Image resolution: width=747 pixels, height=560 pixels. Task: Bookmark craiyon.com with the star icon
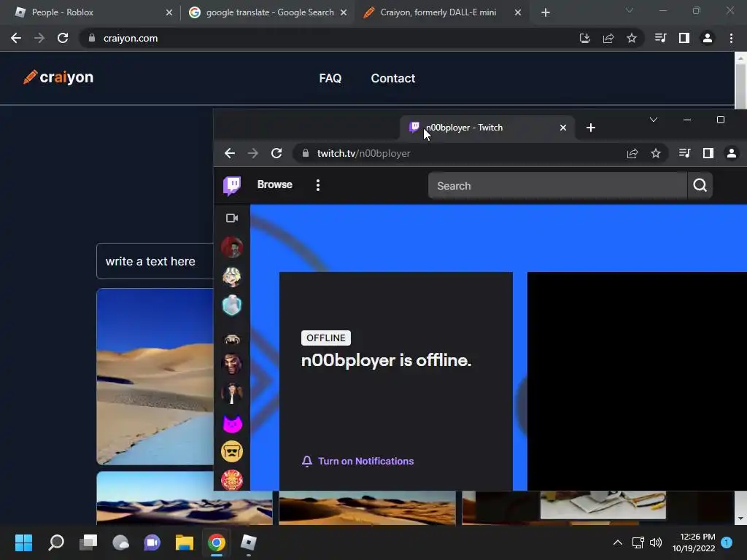[x=632, y=38]
